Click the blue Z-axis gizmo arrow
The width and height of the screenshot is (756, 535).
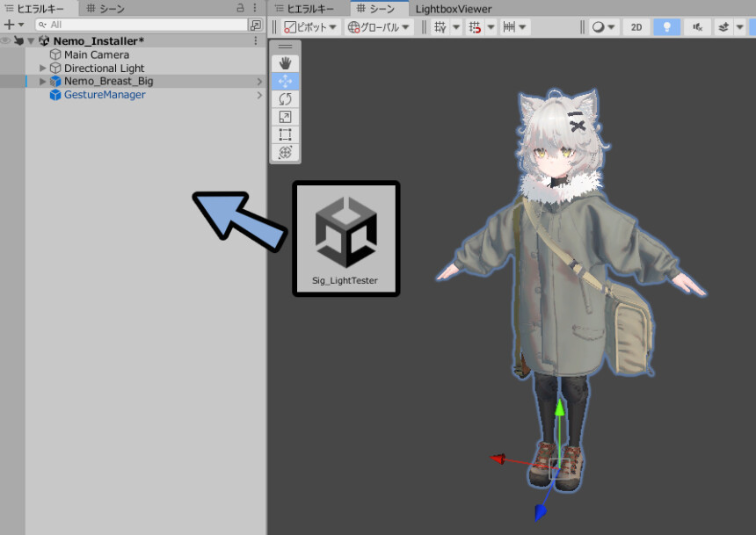(541, 512)
